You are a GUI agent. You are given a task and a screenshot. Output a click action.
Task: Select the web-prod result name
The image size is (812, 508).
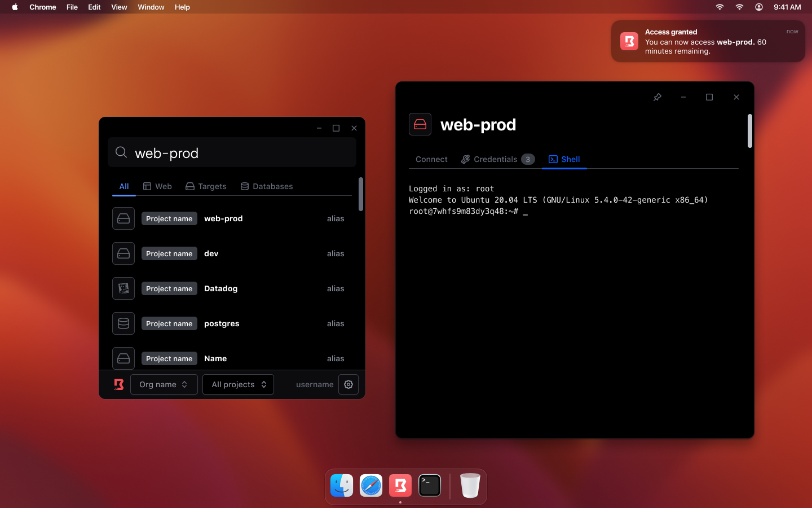(x=223, y=218)
